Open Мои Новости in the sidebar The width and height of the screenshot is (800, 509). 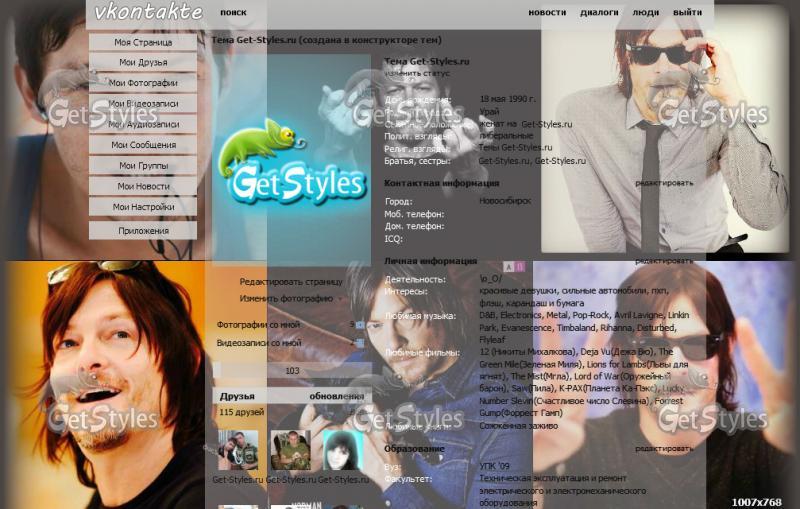pos(143,186)
